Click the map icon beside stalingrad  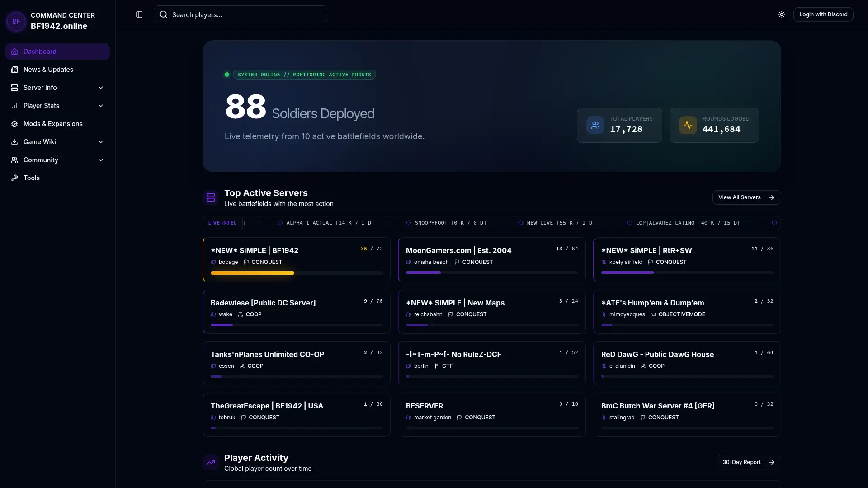tap(604, 418)
